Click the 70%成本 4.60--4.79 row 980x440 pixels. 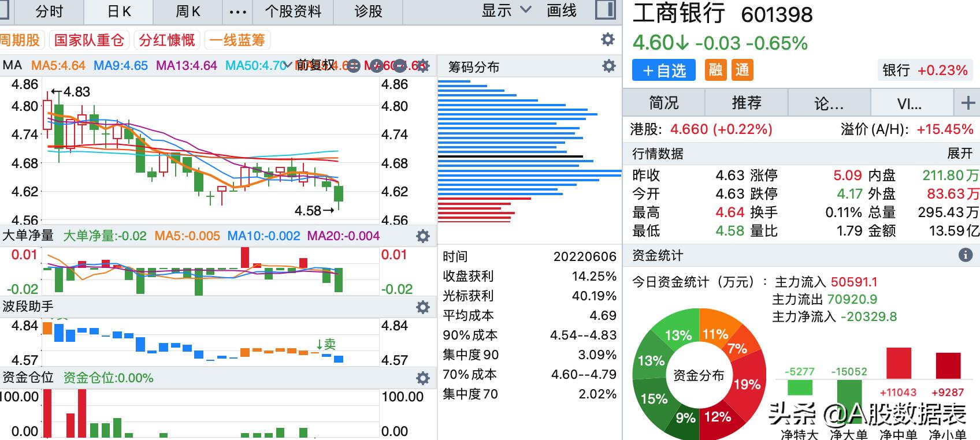529,374
